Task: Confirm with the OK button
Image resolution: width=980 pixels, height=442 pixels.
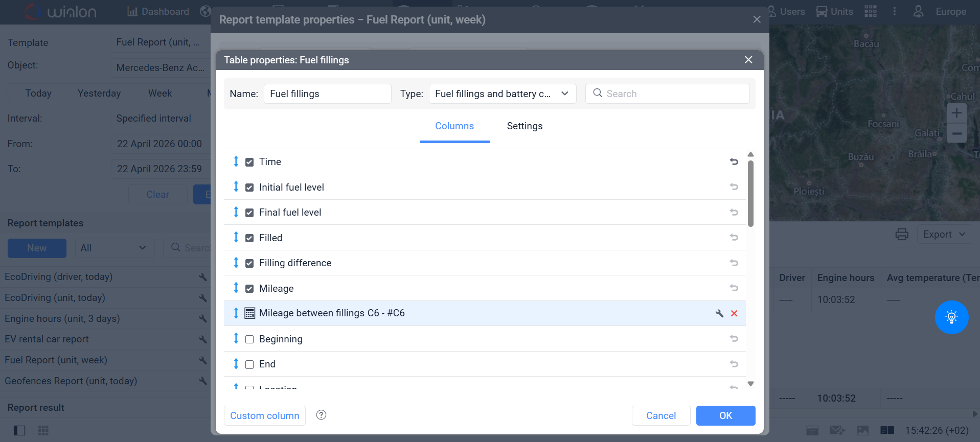Action: click(725, 415)
